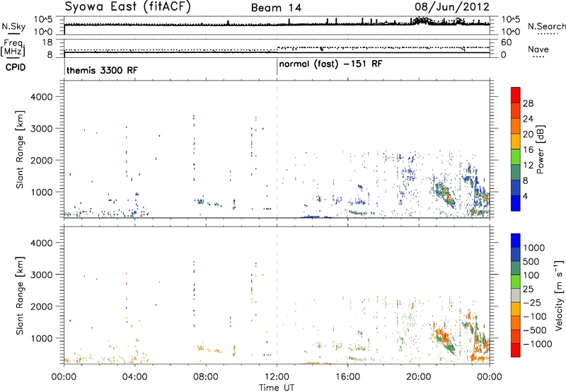The width and height of the screenshot is (566, 392).
Task: Click the "1000" tick on the Velocity color bar
Action: coord(534,248)
